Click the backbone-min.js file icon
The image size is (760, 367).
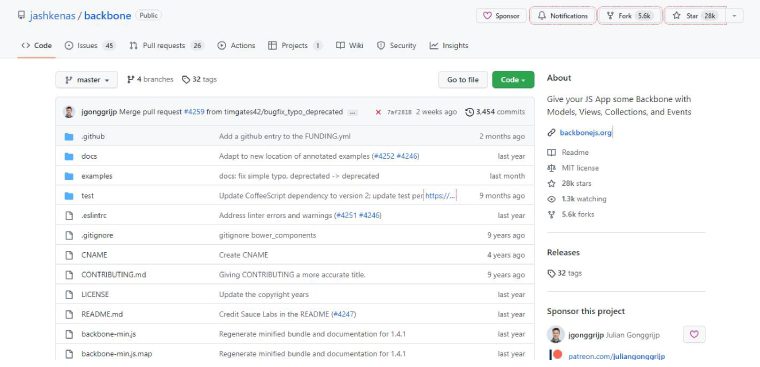coord(69,334)
